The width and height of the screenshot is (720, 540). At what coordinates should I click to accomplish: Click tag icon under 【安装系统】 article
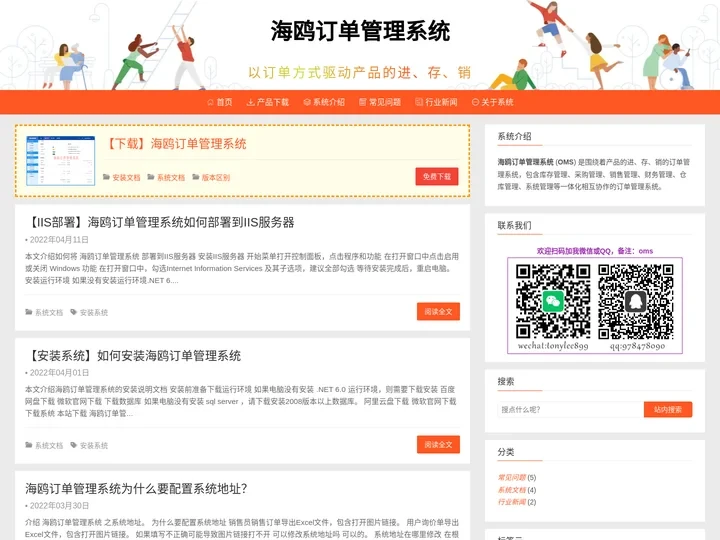(x=73, y=445)
